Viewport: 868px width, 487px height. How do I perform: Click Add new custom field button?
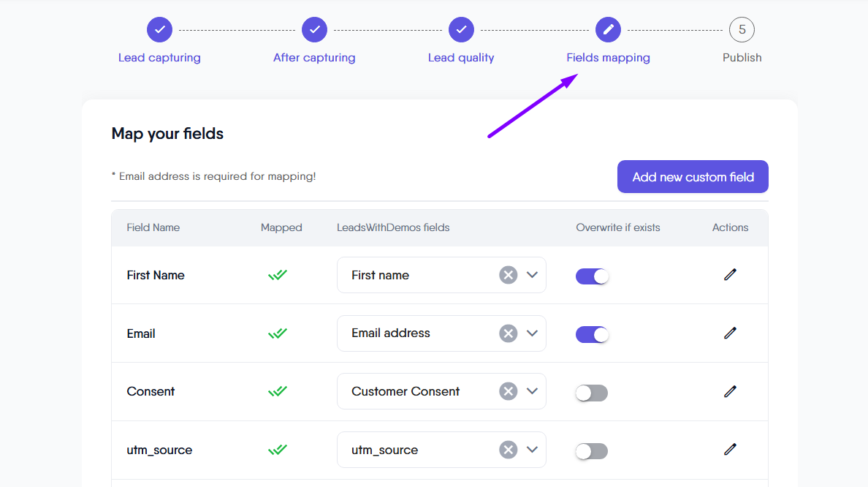point(693,177)
